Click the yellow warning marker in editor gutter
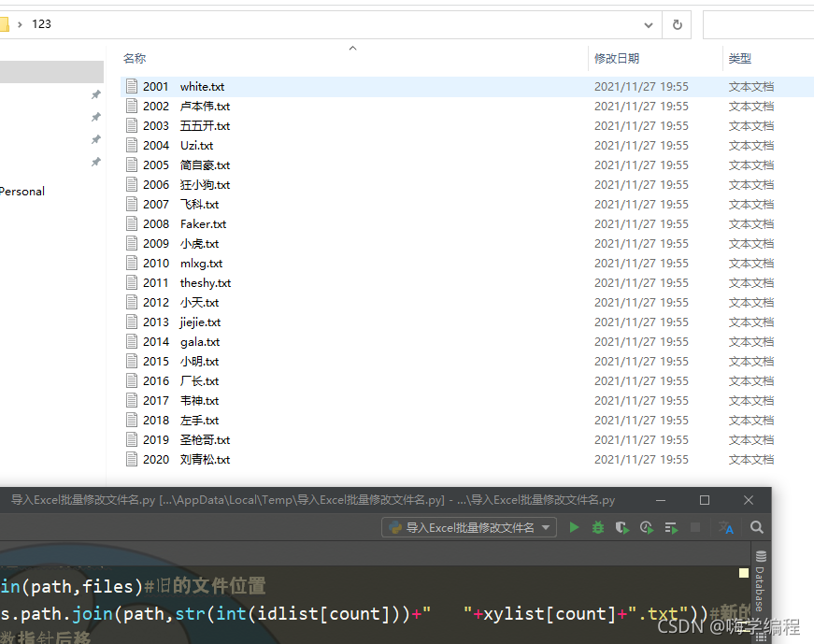The width and height of the screenshot is (814, 644). pos(743,573)
